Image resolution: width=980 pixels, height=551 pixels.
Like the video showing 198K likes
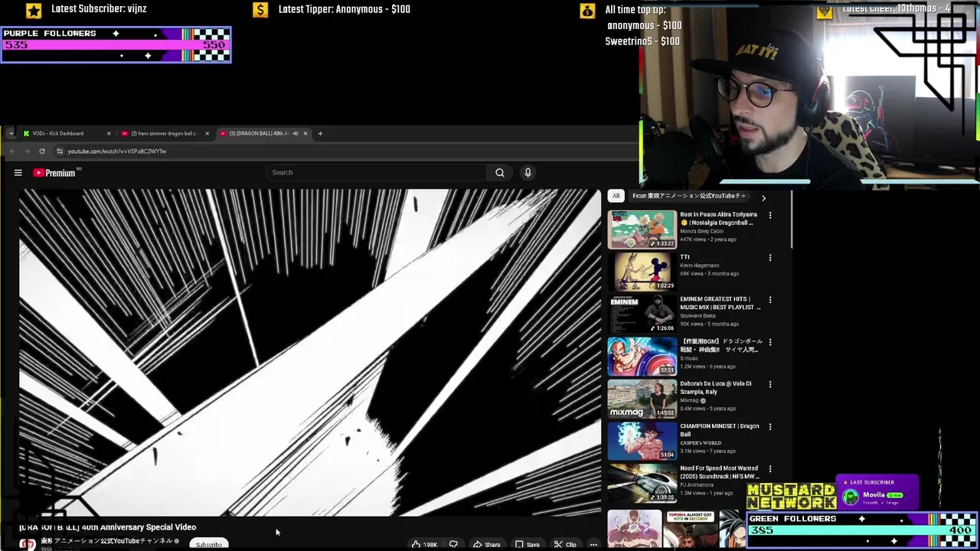[x=424, y=544]
